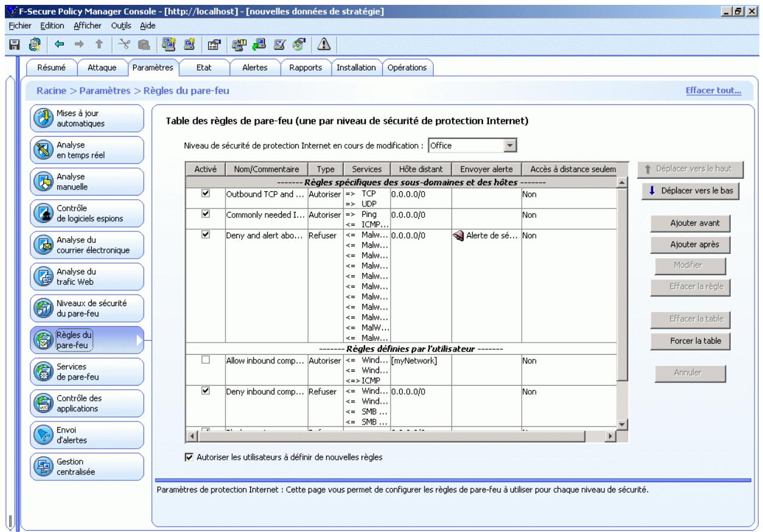763x532 pixels.
Task: Switch to the Opérations tab
Action: [x=407, y=68]
